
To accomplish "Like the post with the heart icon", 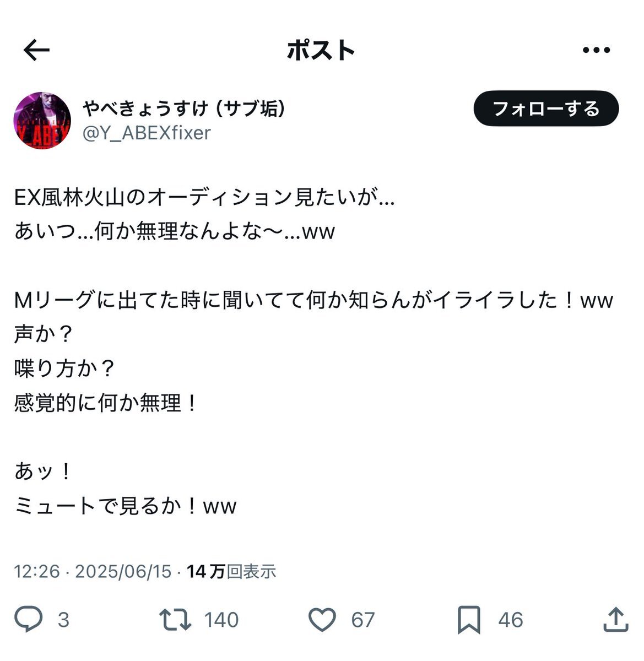I will (x=322, y=619).
